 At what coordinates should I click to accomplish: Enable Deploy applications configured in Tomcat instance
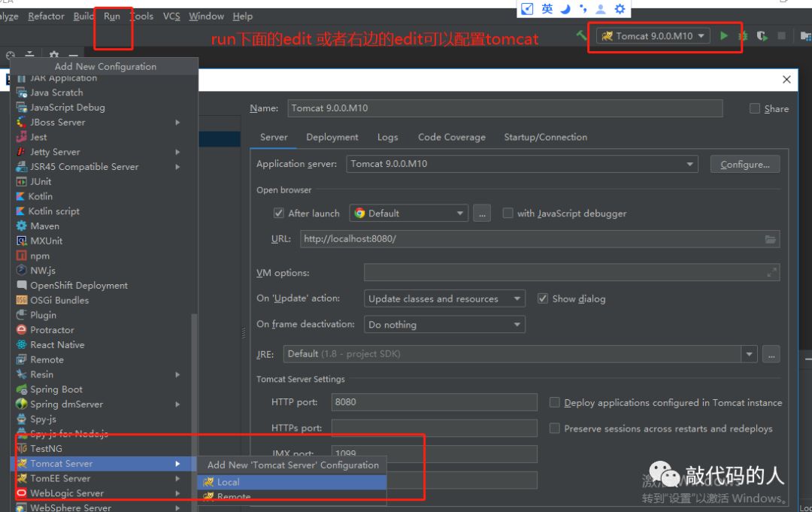555,402
